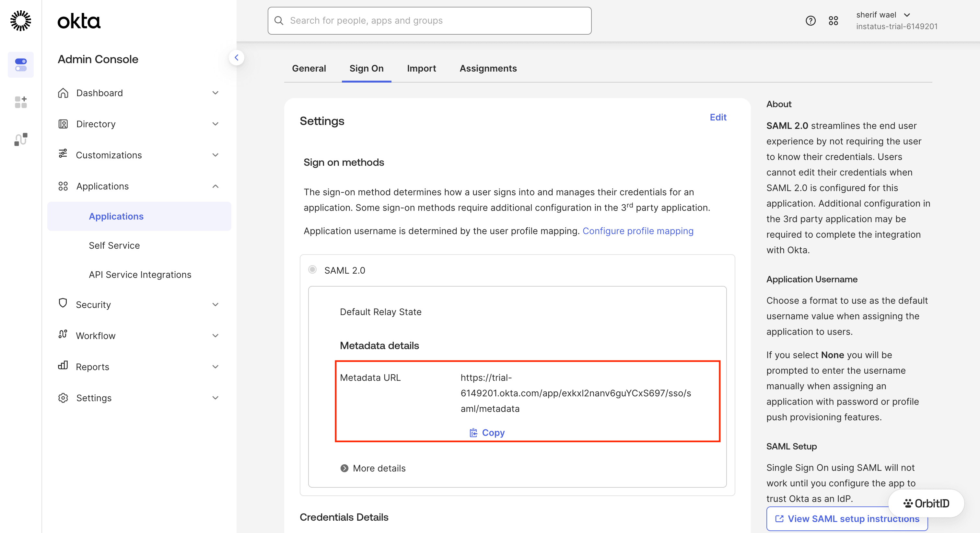The height and width of the screenshot is (533, 980).
Task: Open API Service Integrations submenu item
Action: tap(139, 275)
